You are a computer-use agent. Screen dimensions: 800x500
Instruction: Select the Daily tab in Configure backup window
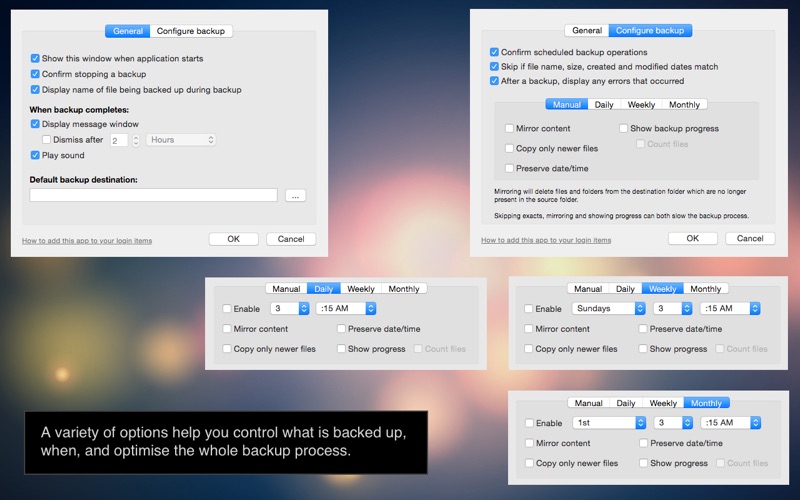[604, 104]
